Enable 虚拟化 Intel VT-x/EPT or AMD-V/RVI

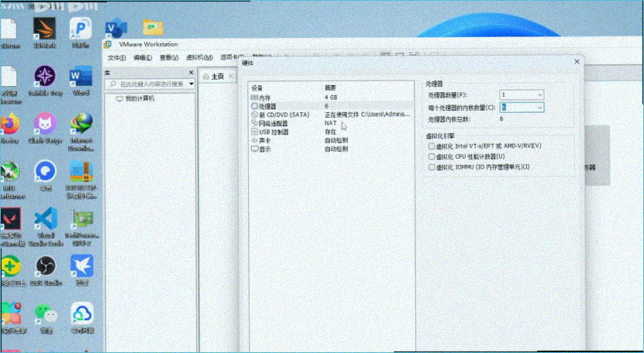(x=432, y=146)
